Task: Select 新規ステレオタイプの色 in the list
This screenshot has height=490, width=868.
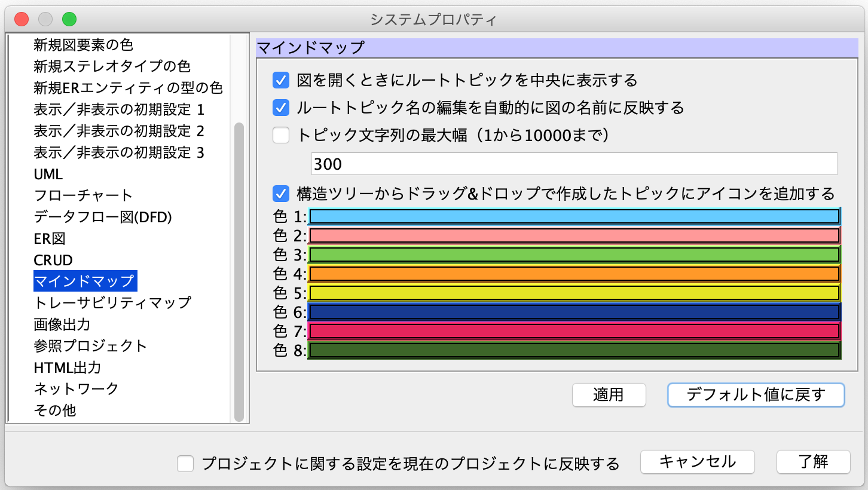Action: (112, 66)
